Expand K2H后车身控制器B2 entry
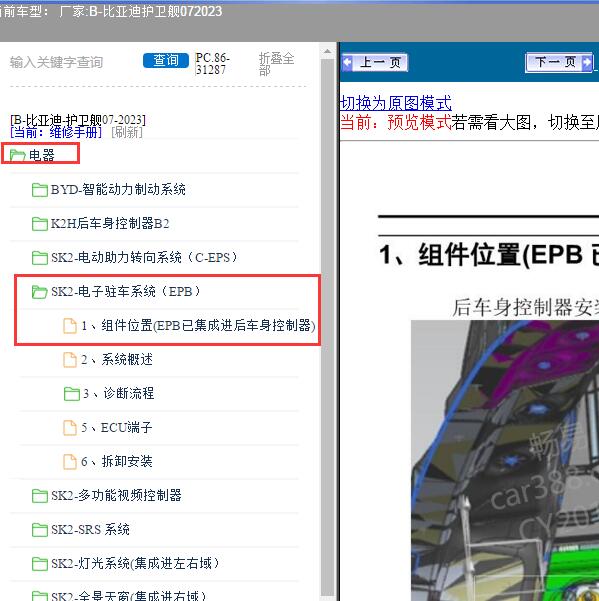 click(x=110, y=223)
